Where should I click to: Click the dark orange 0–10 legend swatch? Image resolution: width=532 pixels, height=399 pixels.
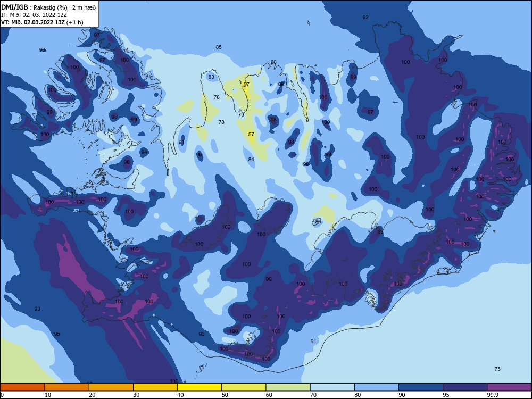tap(22, 387)
